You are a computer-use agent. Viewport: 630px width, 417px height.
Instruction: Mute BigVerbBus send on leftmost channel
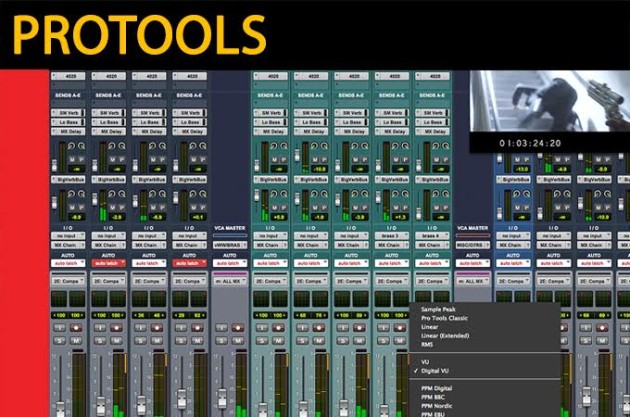(x=72, y=207)
